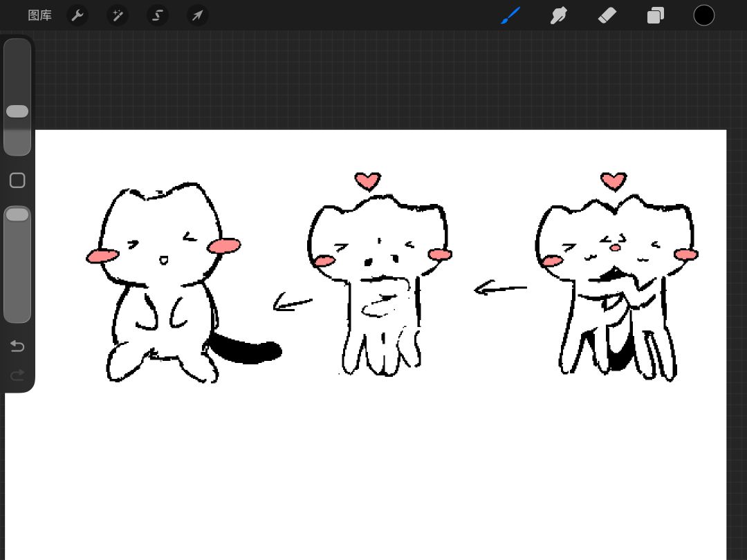Undo the last stroke

coord(17,346)
